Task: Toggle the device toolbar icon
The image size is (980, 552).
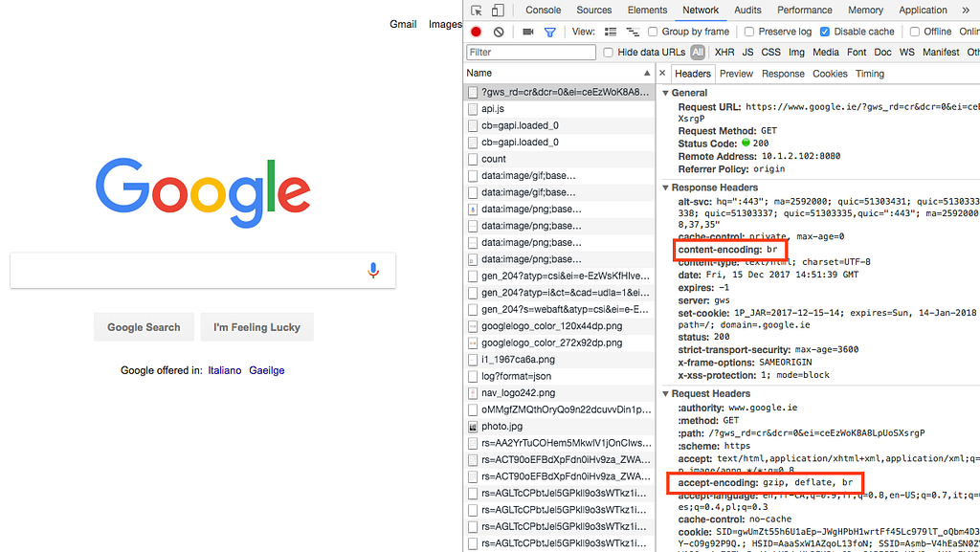Action: coord(498,10)
